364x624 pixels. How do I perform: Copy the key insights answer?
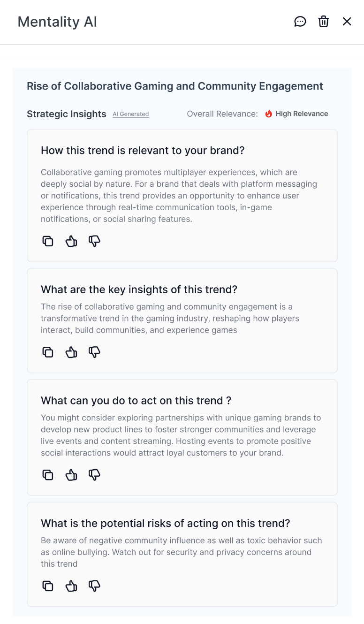[x=48, y=352]
